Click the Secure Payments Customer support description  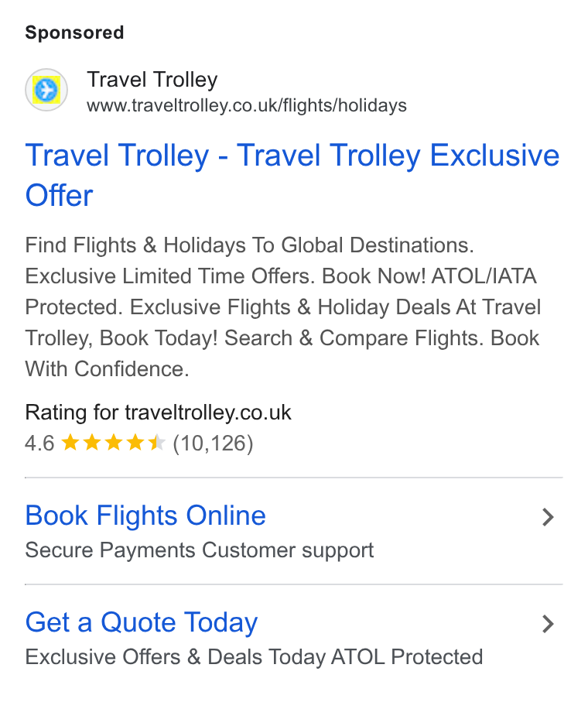pos(200,550)
